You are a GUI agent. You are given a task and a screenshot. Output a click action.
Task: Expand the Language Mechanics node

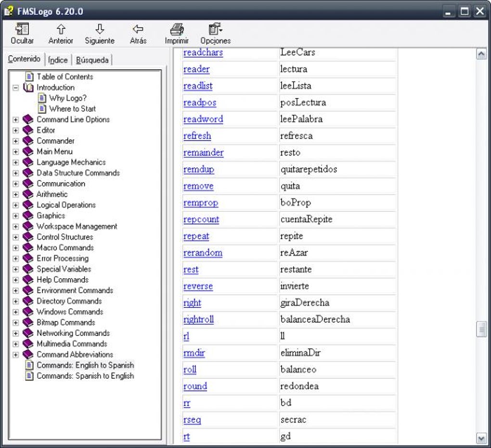pos(16,163)
